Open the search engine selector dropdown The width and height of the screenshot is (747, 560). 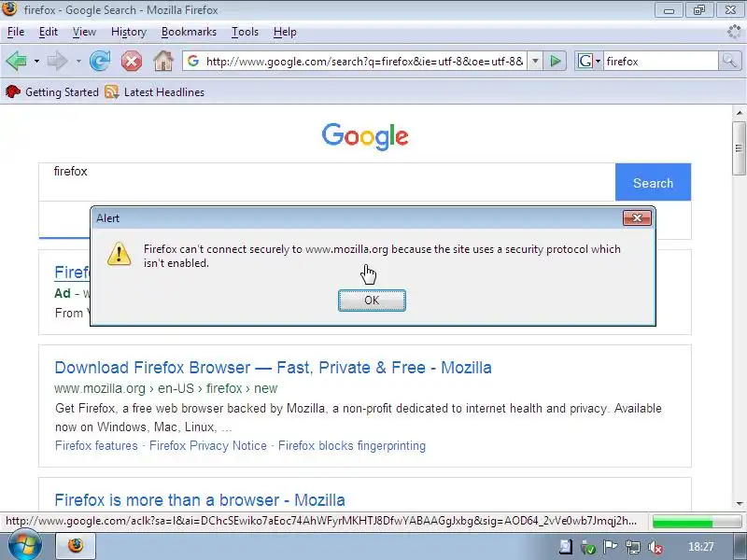(x=589, y=61)
